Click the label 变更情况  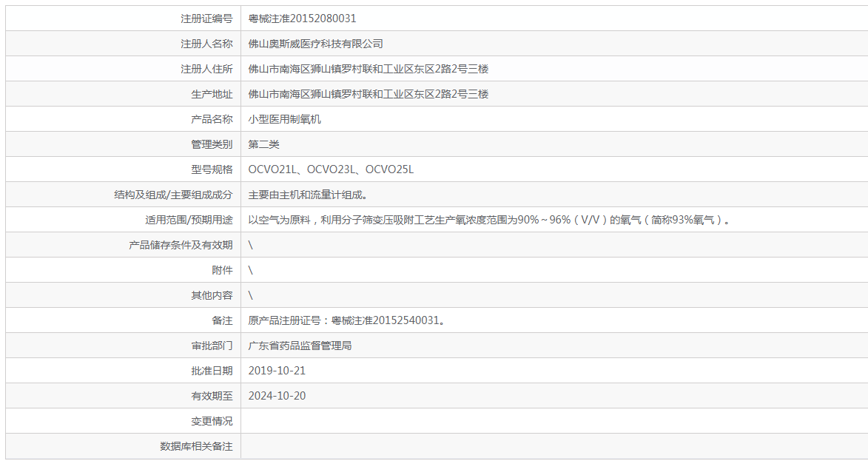tap(212, 421)
